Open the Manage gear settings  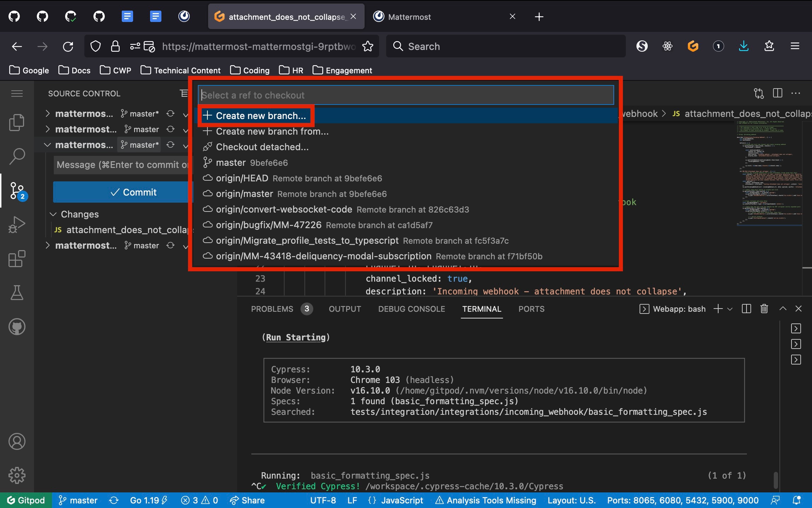[x=17, y=475]
